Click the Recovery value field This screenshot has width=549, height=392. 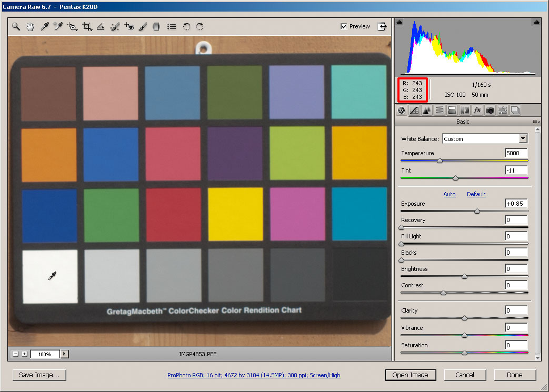tap(516, 220)
